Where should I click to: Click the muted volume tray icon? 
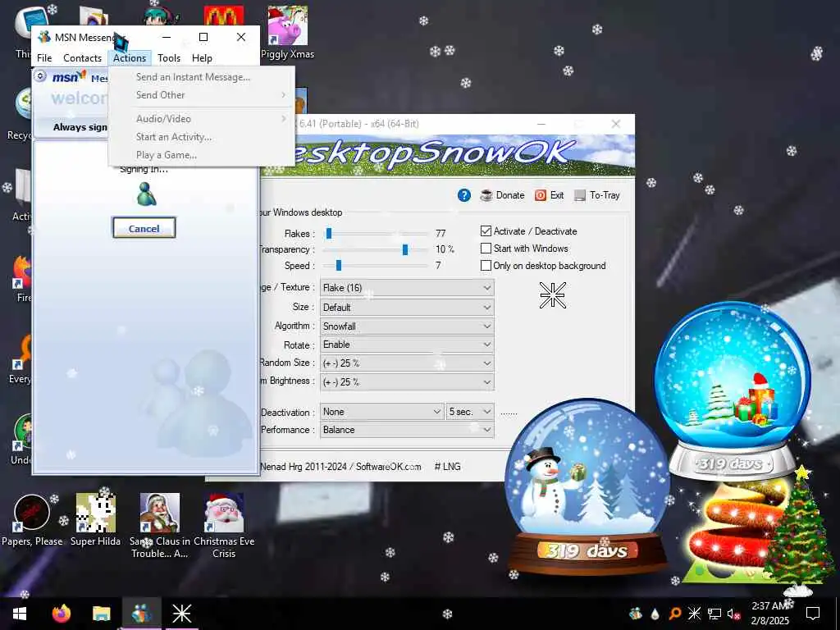coord(734,614)
